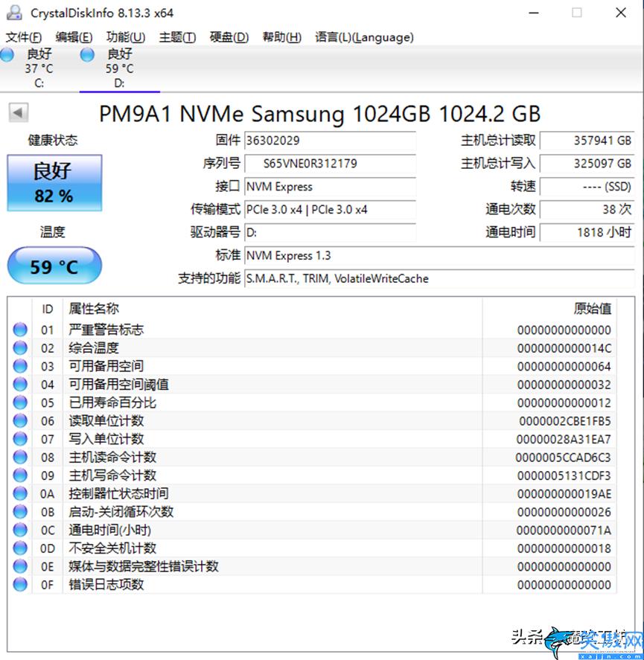Close the CrystalDiskInfo window
Viewport: 644px width, 660px height.
(620, 13)
